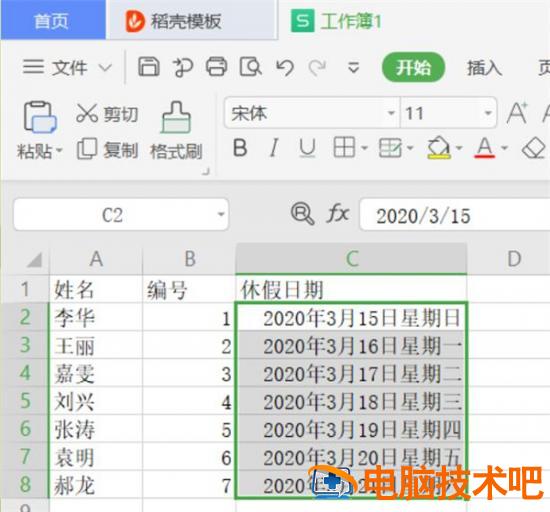Open the borders dropdown arrow
The height and width of the screenshot is (512, 550).
pyautogui.click(x=364, y=148)
